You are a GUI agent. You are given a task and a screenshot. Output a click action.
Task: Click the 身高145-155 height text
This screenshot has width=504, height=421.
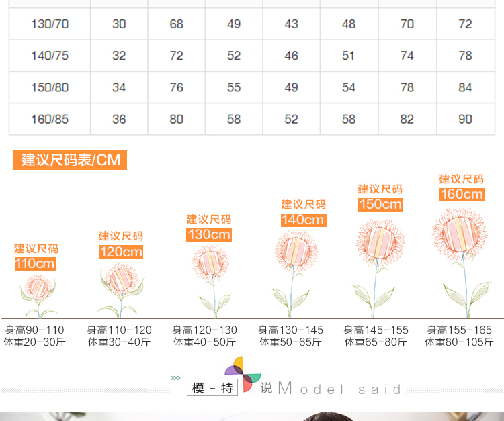point(376,330)
